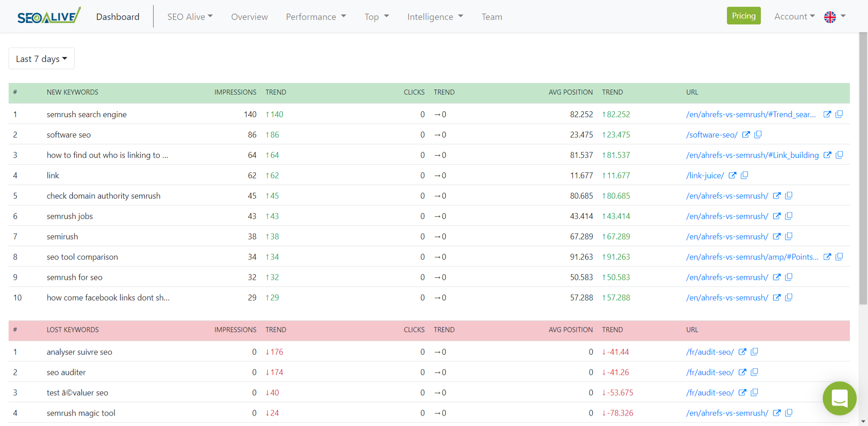
Task: Follow the /software-seo/ link
Action: pyautogui.click(x=712, y=135)
